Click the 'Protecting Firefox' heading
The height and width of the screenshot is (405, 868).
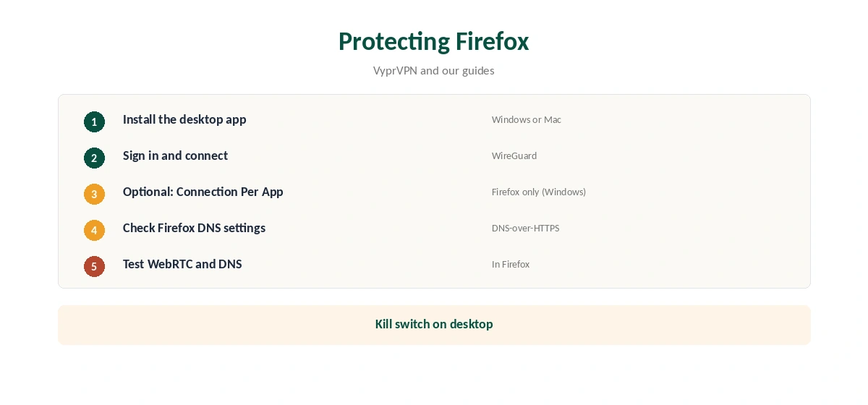tap(434, 41)
